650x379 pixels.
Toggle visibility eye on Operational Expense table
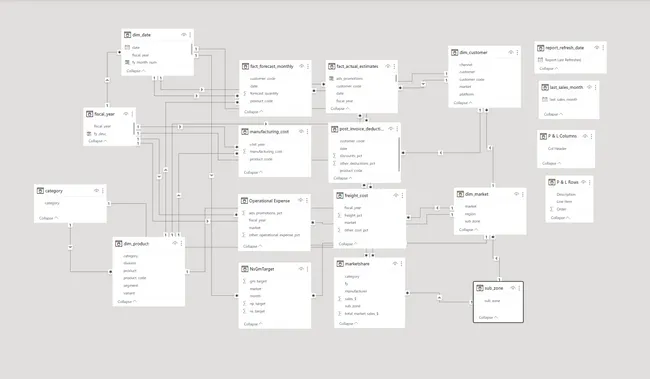[301, 201]
